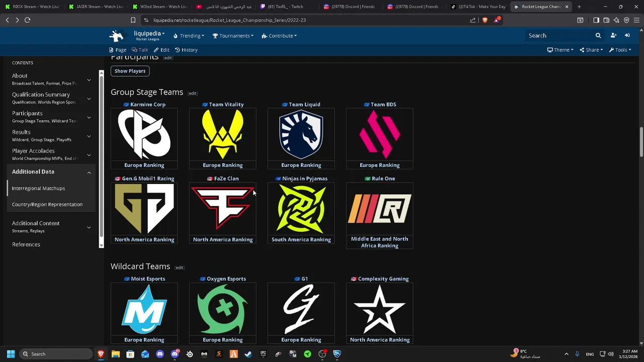The width and height of the screenshot is (644, 362).
Task: Toggle the browser sidebar panel icon
Action: (x=596, y=20)
